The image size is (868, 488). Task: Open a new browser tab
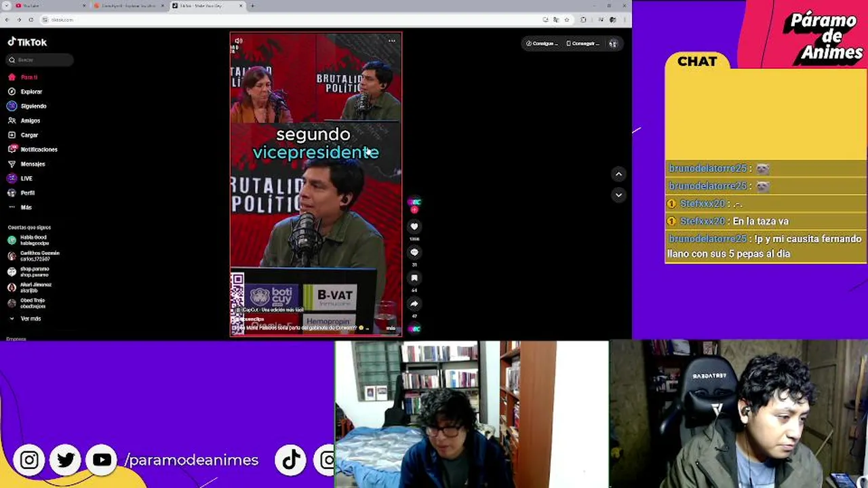253,5
